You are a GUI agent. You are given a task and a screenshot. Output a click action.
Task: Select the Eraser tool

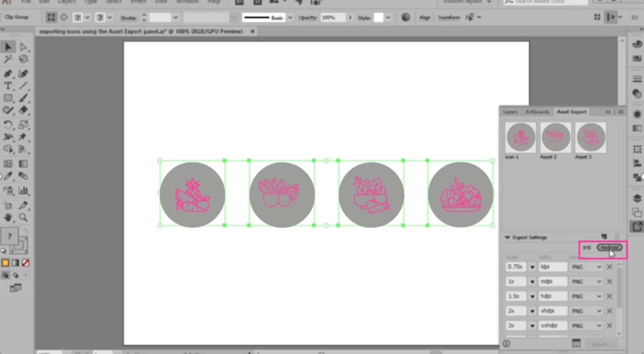tap(23, 110)
